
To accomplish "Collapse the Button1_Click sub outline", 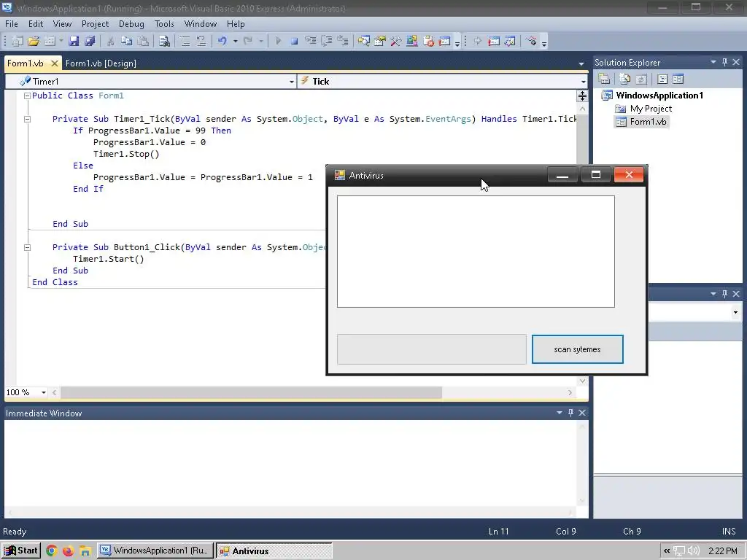I will pos(27,247).
